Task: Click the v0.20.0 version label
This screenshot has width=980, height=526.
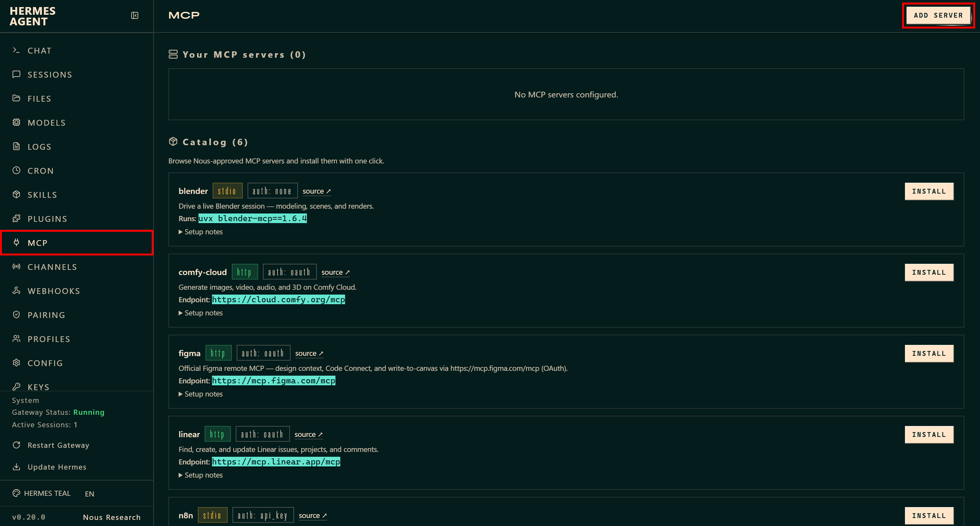Action: [x=29, y=517]
